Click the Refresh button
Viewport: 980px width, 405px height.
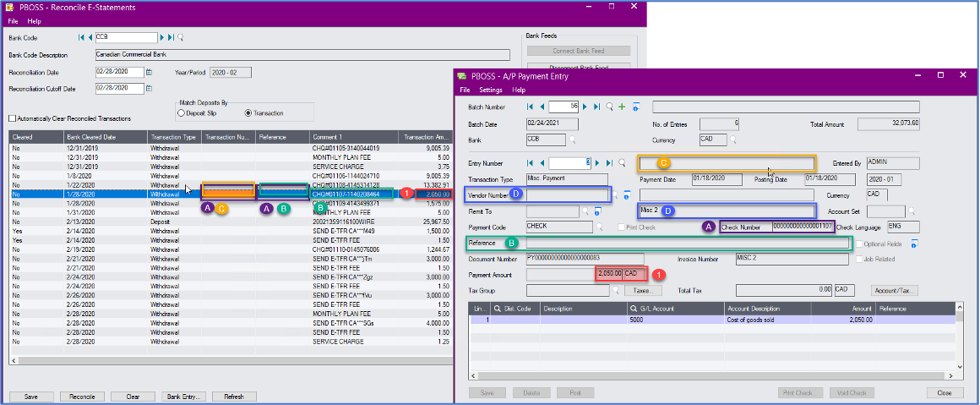pos(234,397)
